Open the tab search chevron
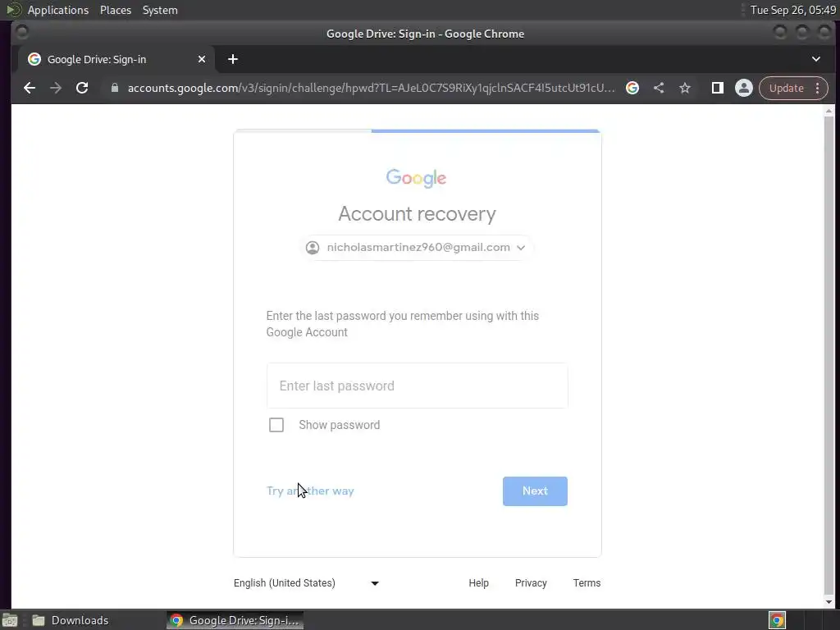840x630 pixels. click(x=816, y=59)
